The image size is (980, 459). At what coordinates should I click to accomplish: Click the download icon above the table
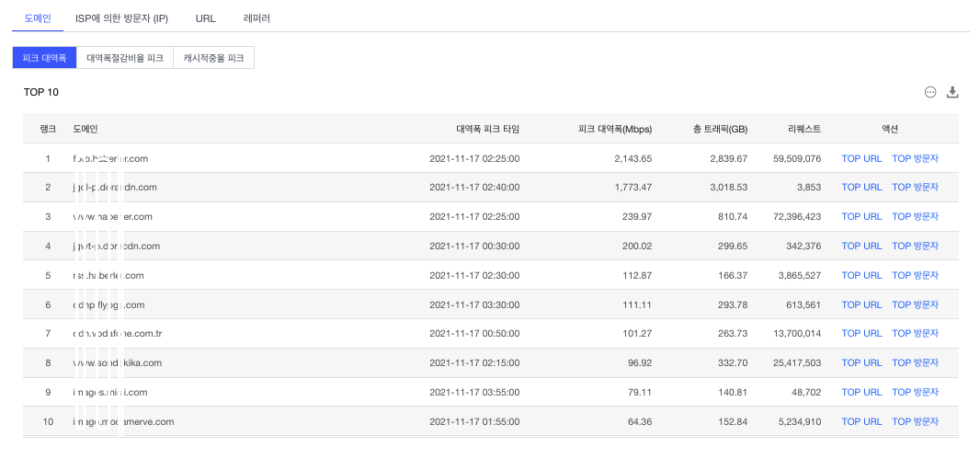pyautogui.click(x=952, y=92)
